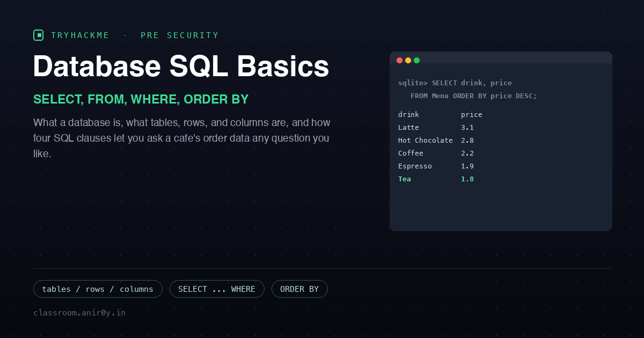The width and height of the screenshot is (644, 338).
Task: Click the price column header
Action: 472,114
